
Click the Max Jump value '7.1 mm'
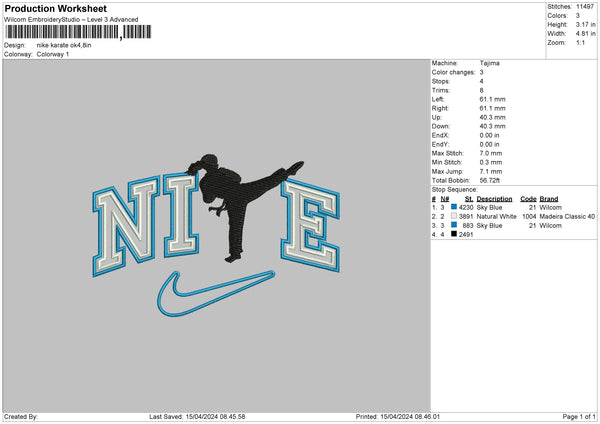tap(491, 171)
